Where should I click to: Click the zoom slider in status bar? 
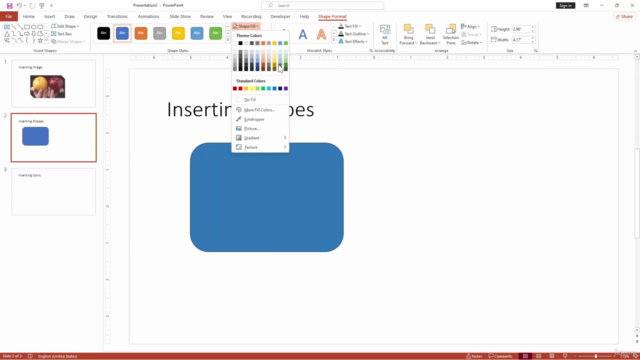pyautogui.click(x=596, y=356)
